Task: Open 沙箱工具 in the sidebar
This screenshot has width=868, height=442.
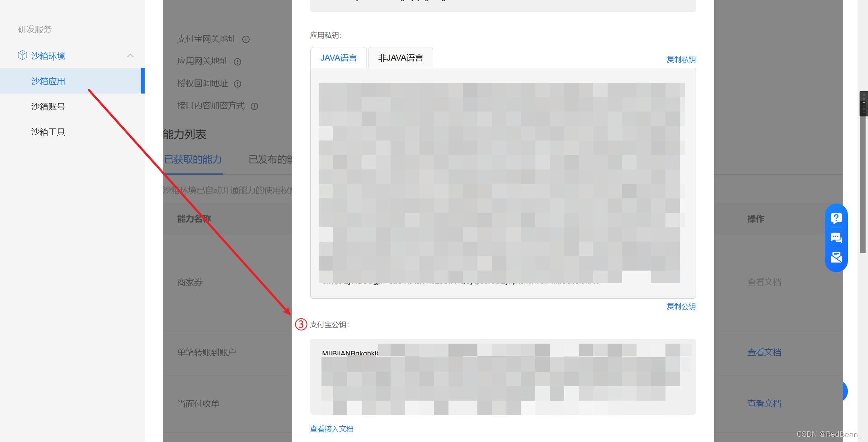Action: 48,132
